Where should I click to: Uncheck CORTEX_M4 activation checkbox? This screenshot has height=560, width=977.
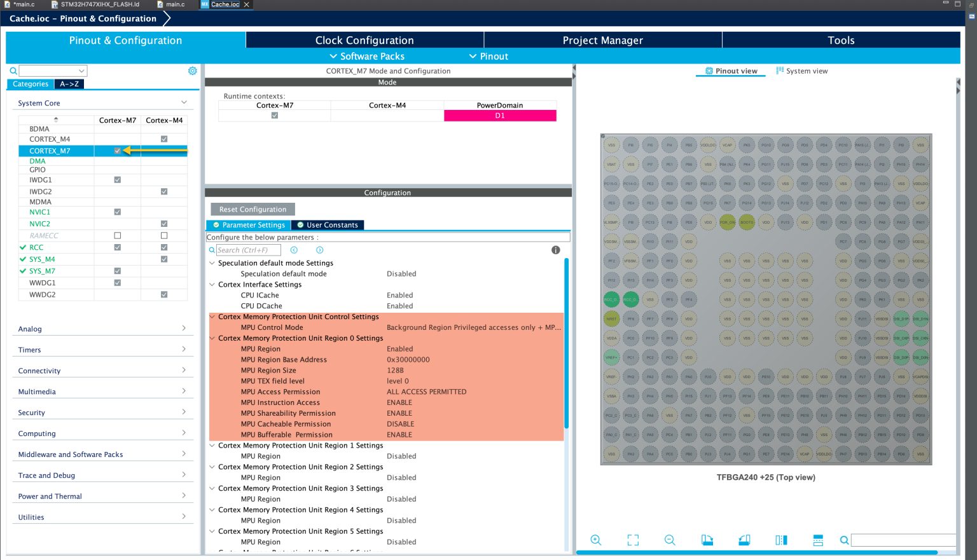164,139
